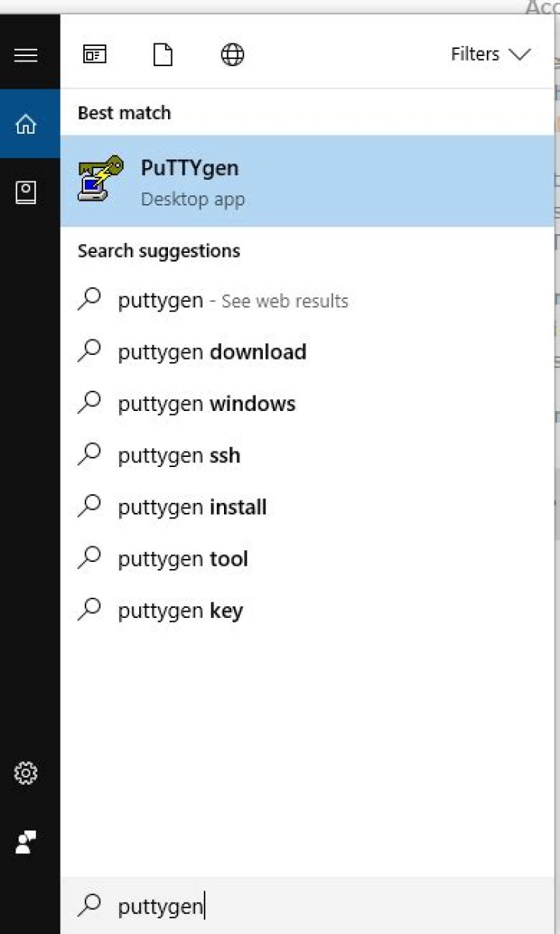Filter results by Apps icon
560x934 pixels.
[95, 54]
